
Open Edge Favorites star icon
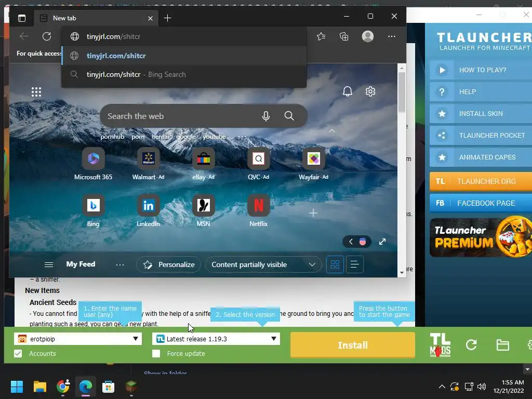pos(321,36)
